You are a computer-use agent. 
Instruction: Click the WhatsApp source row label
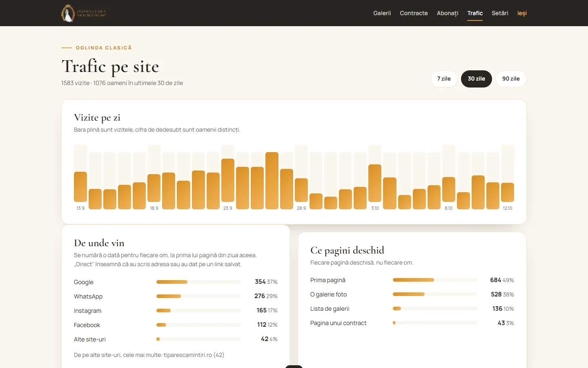[x=88, y=296]
